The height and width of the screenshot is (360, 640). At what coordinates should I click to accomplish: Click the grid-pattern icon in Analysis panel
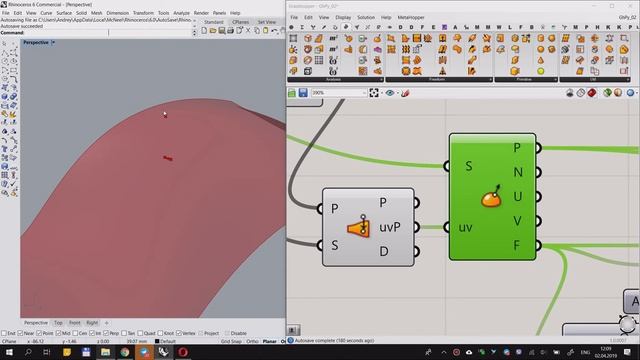pos(319,60)
